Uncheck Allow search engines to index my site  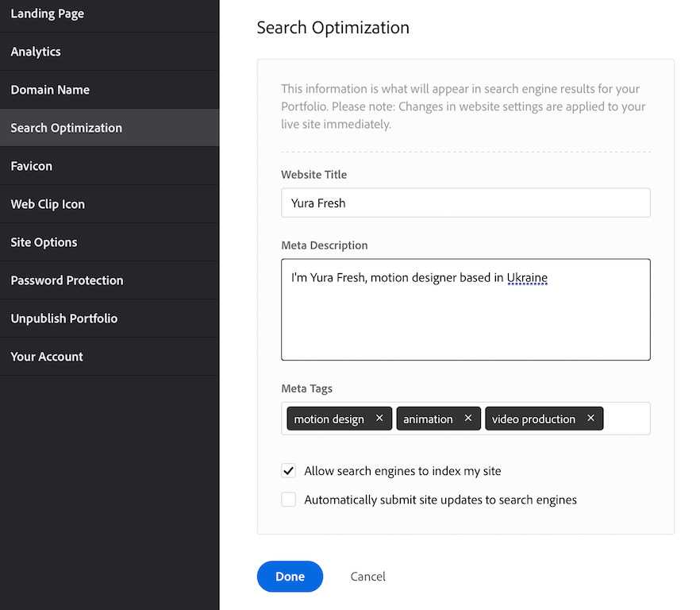coord(289,471)
